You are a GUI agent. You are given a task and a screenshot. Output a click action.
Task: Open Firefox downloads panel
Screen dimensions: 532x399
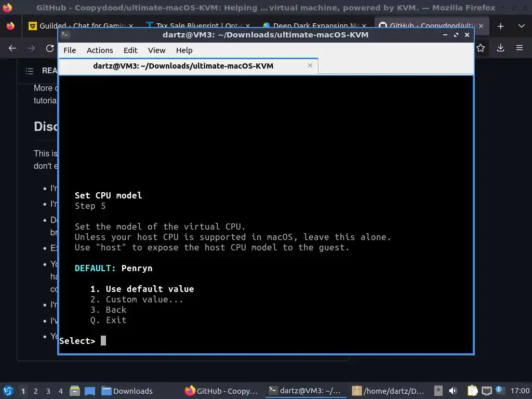coord(500,48)
